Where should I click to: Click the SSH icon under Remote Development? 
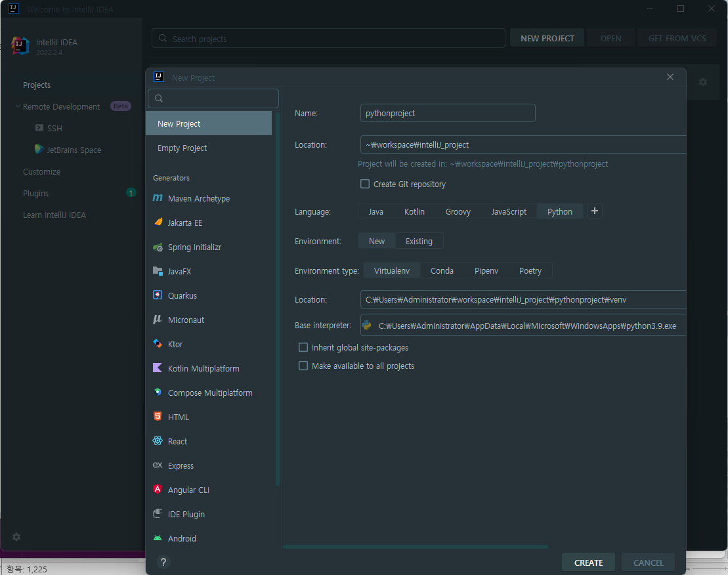[x=39, y=127]
